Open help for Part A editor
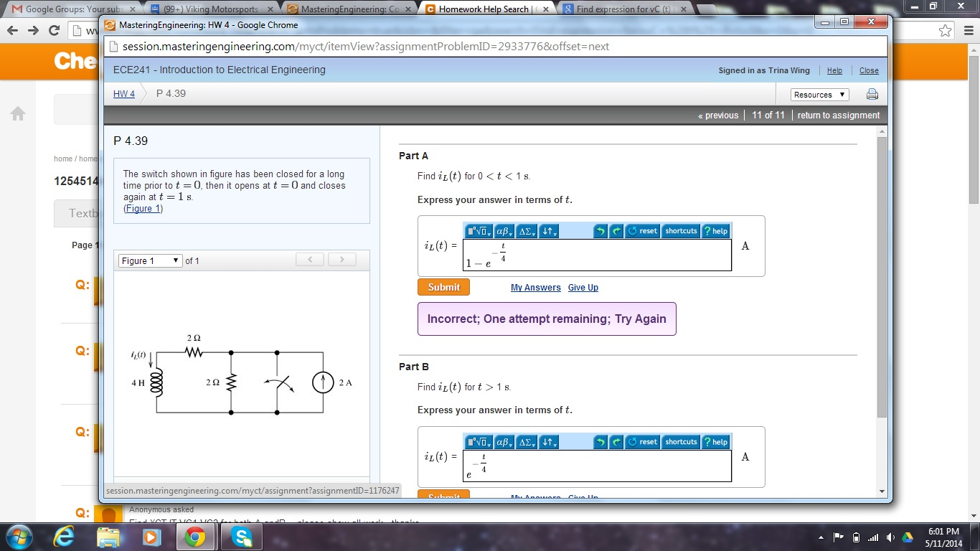 coord(715,231)
